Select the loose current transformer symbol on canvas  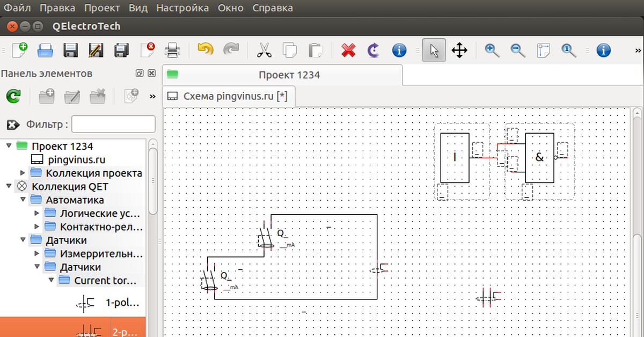[488, 297]
